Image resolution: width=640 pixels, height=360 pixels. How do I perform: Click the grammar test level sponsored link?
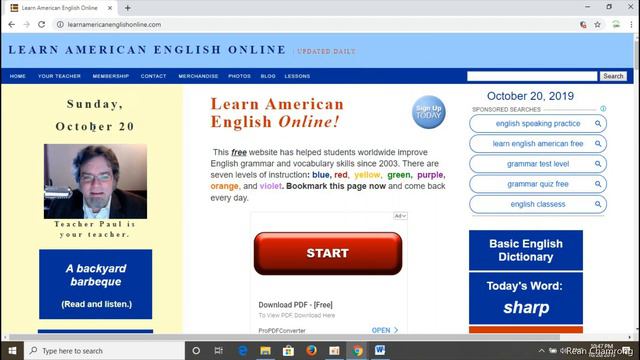pyautogui.click(x=538, y=164)
